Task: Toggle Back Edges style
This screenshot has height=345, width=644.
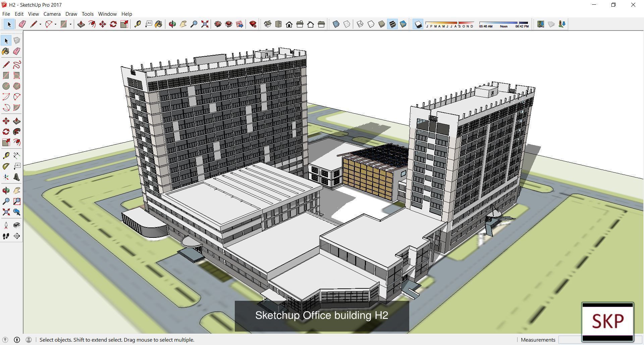Action: [x=346, y=24]
